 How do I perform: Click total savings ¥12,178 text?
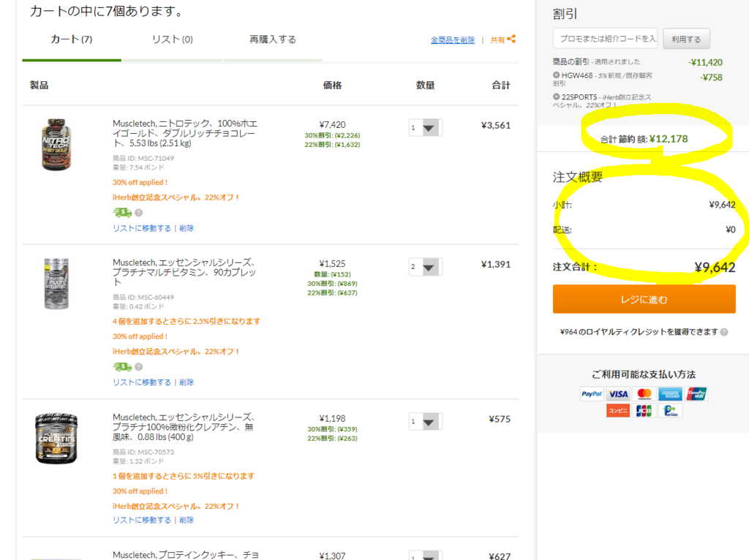(644, 139)
